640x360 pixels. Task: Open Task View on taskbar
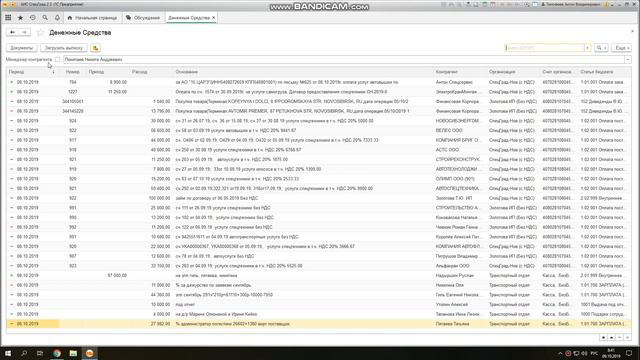tap(40, 353)
